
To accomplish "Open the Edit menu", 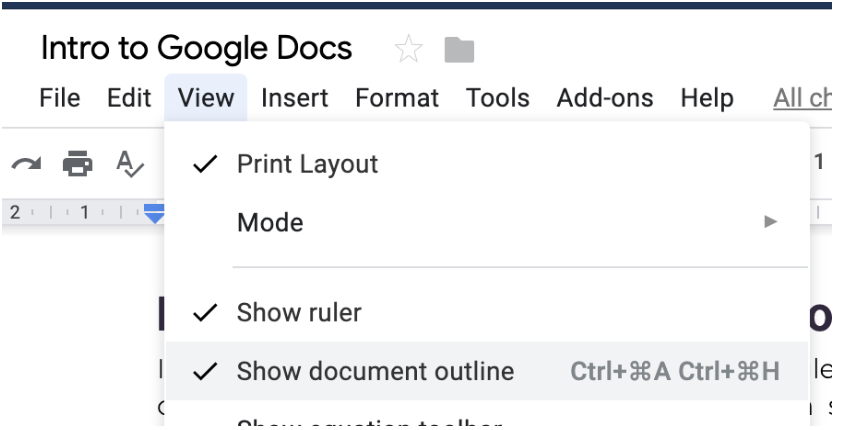I will [x=129, y=98].
